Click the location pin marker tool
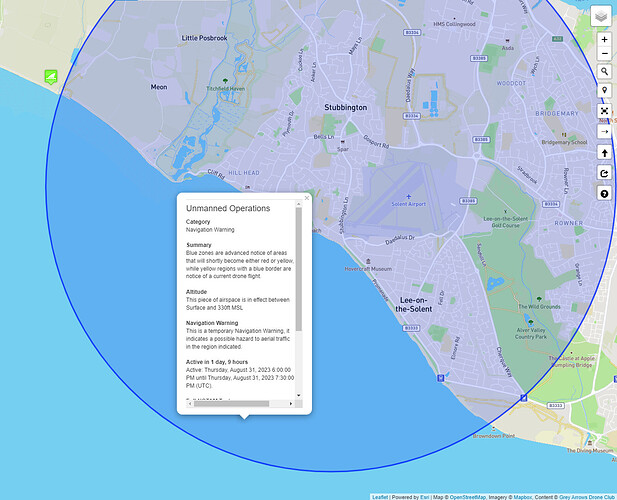Image resolution: width=617 pixels, height=500 pixels. pyautogui.click(x=604, y=90)
